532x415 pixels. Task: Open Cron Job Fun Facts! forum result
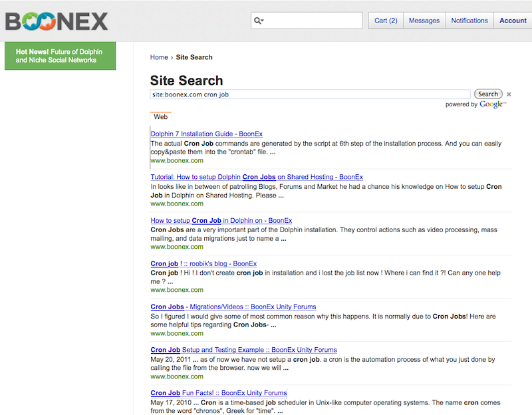(x=219, y=393)
